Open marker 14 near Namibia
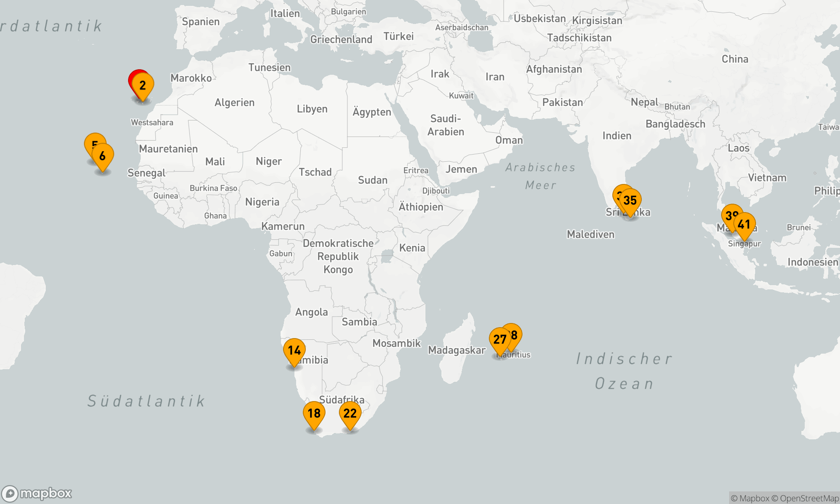Screen dimensions: 840x504 [294, 350]
